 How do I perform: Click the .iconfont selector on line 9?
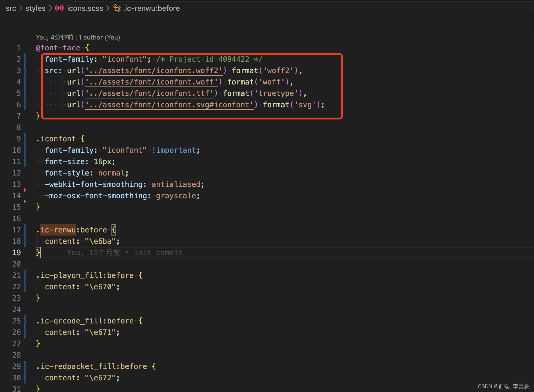pyautogui.click(x=56, y=139)
